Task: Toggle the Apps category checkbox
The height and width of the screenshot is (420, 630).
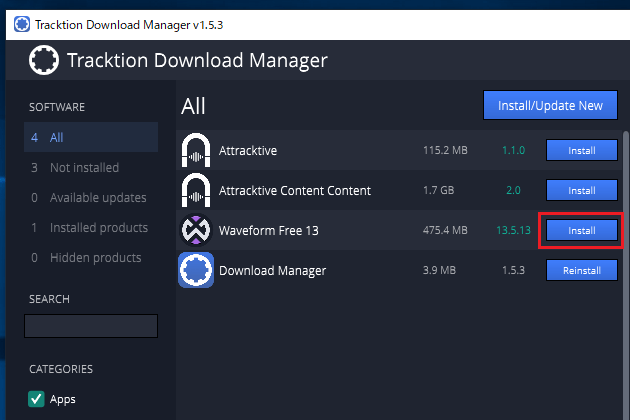Action: [x=35, y=399]
